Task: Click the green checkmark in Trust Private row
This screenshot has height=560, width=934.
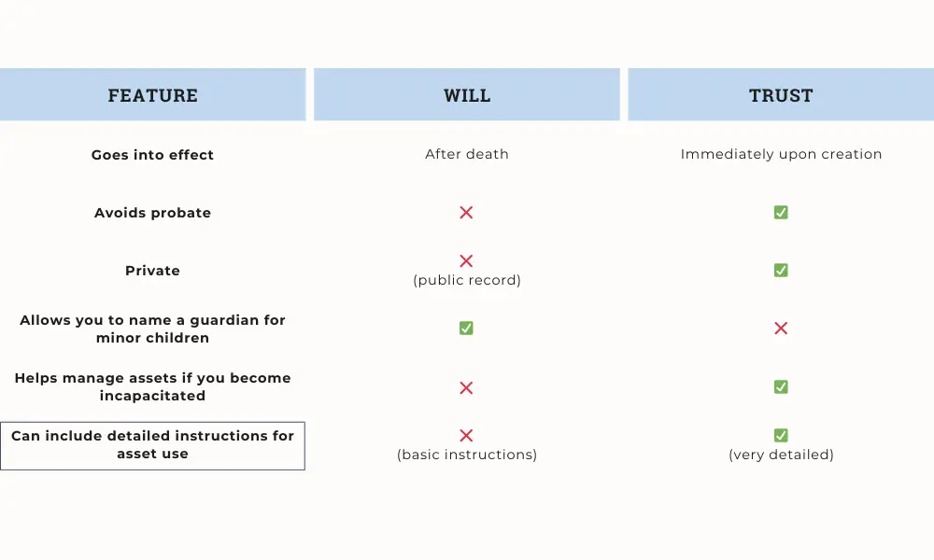Action: (781, 271)
